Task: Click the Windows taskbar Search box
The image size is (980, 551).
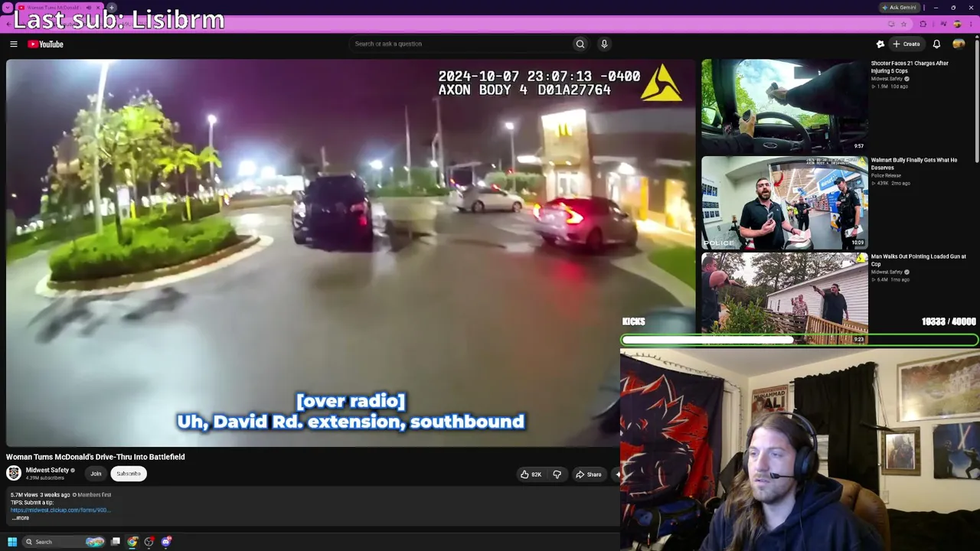Action: pyautogui.click(x=64, y=542)
